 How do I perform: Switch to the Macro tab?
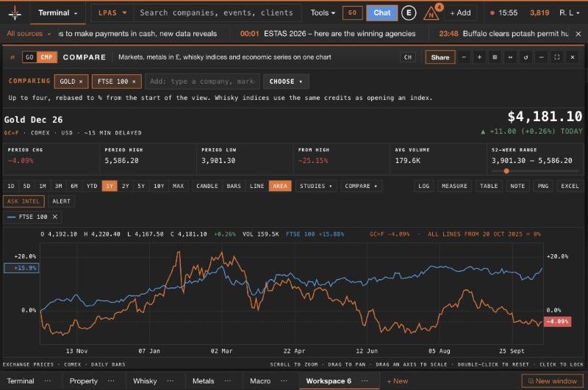point(260,380)
